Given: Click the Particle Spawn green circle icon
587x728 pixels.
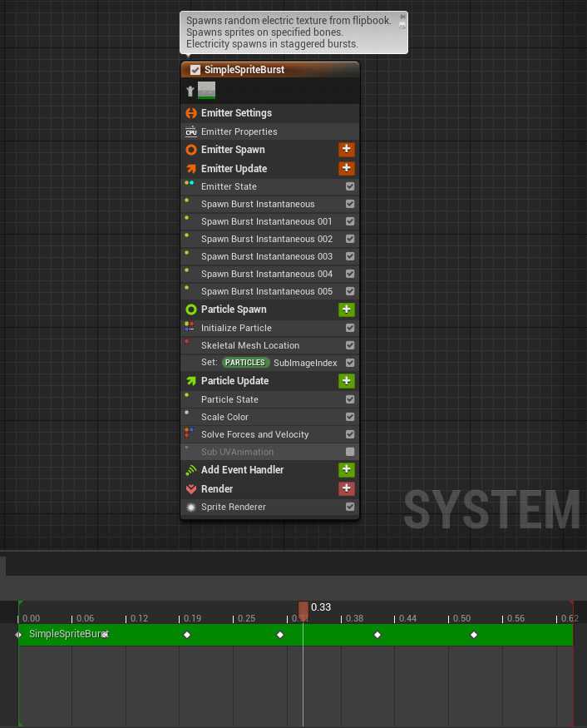Looking at the screenshot, I should (x=191, y=310).
